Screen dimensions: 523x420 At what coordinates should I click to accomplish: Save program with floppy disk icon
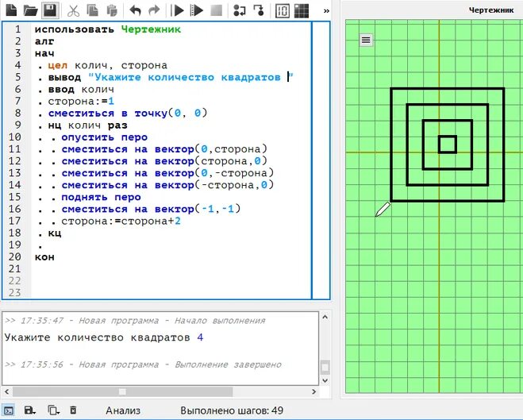(50, 10)
